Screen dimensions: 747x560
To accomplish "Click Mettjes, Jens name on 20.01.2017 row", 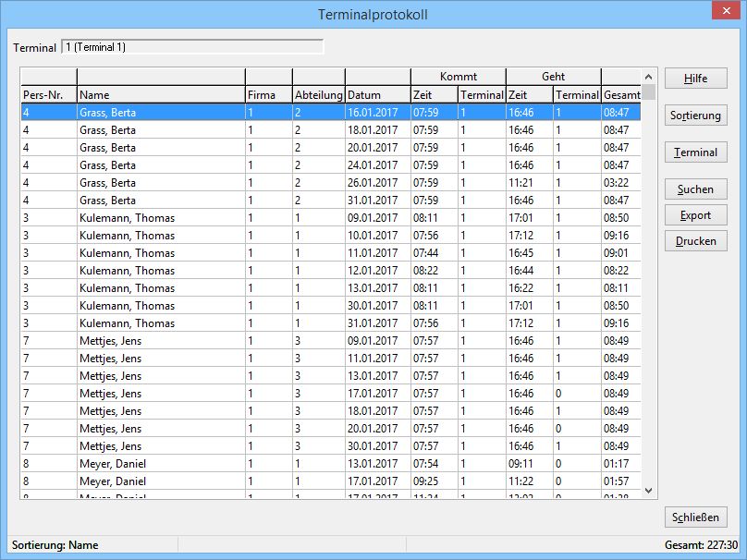I will 161,429.
